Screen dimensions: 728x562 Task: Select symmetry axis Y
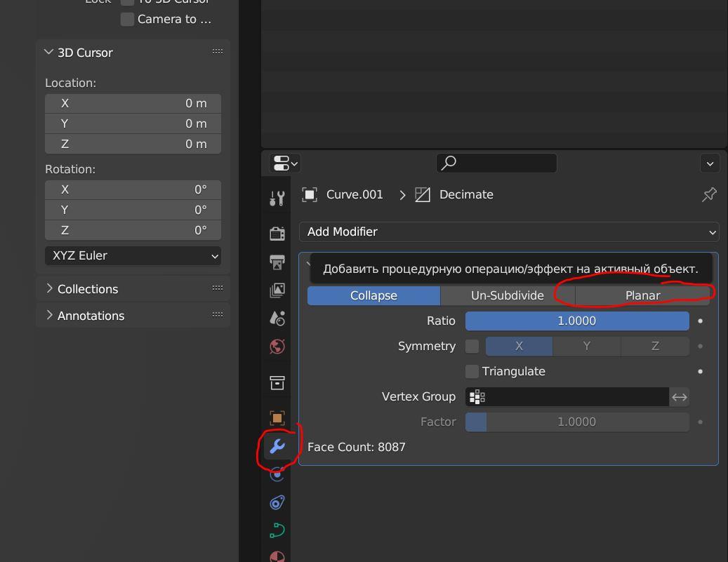point(587,346)
